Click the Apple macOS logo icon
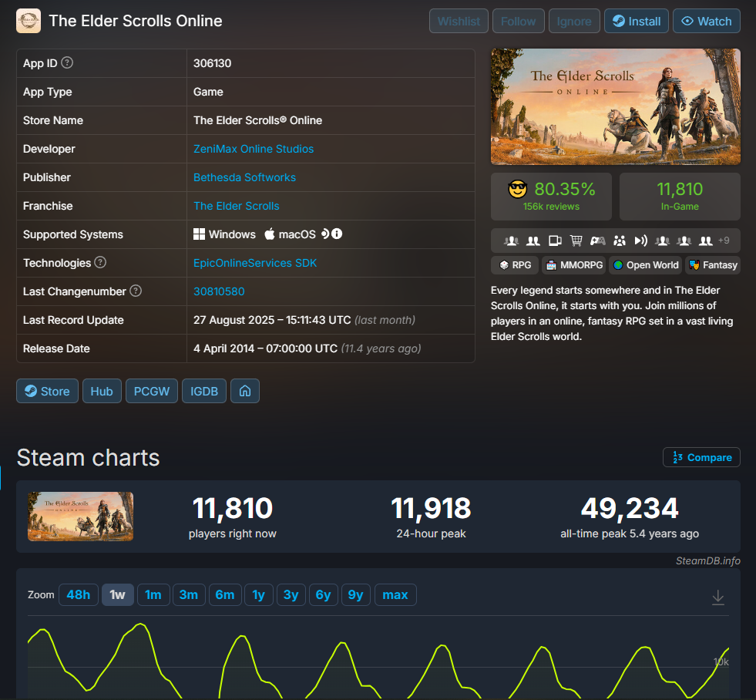The width and height of the screenshot is (756, 700). click(x=270, y=234)
